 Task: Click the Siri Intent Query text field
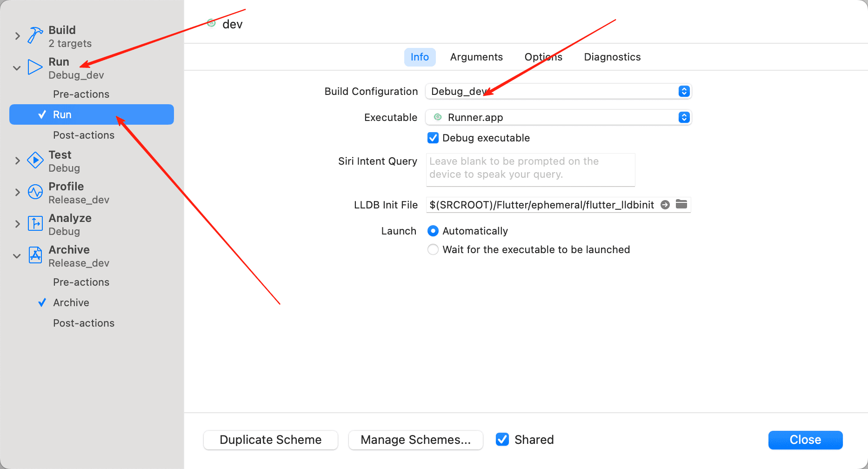(530, 169)
